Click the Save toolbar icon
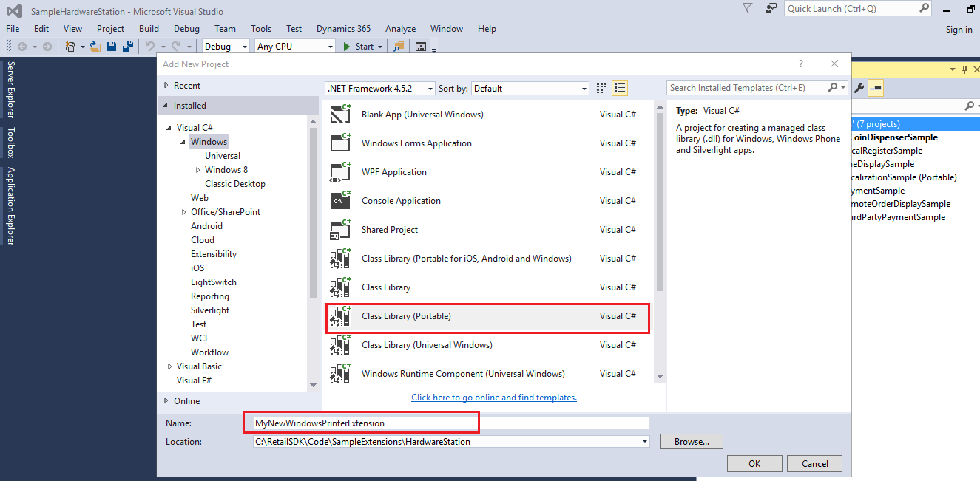Image resolution: width=980 pixels, height=481 pixels. [x=112, y=46]
